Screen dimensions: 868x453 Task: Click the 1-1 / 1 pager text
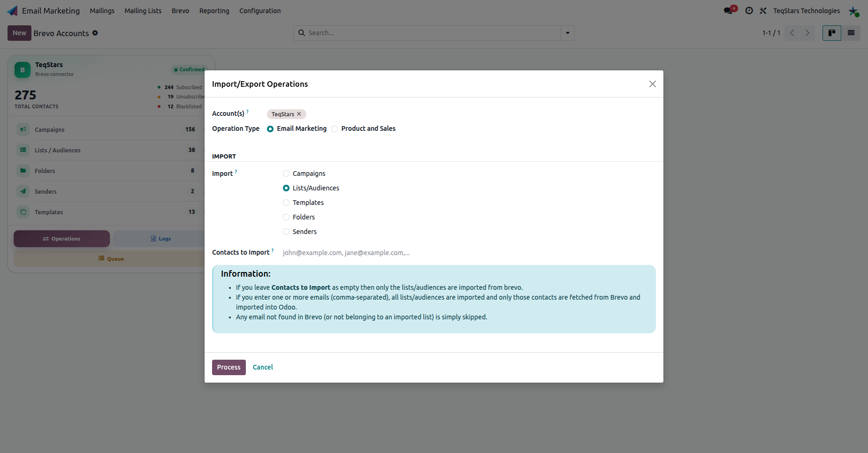coord(771,33)
